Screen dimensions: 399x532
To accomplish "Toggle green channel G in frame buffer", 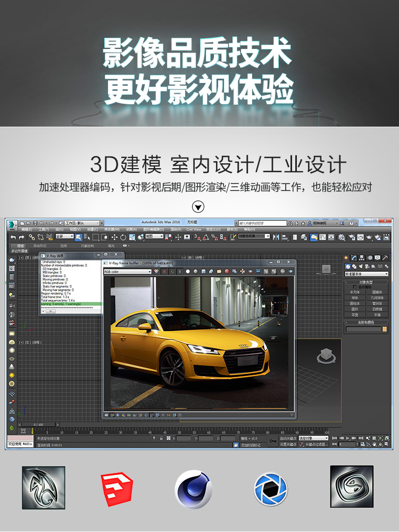I will [x=172, y=271].
